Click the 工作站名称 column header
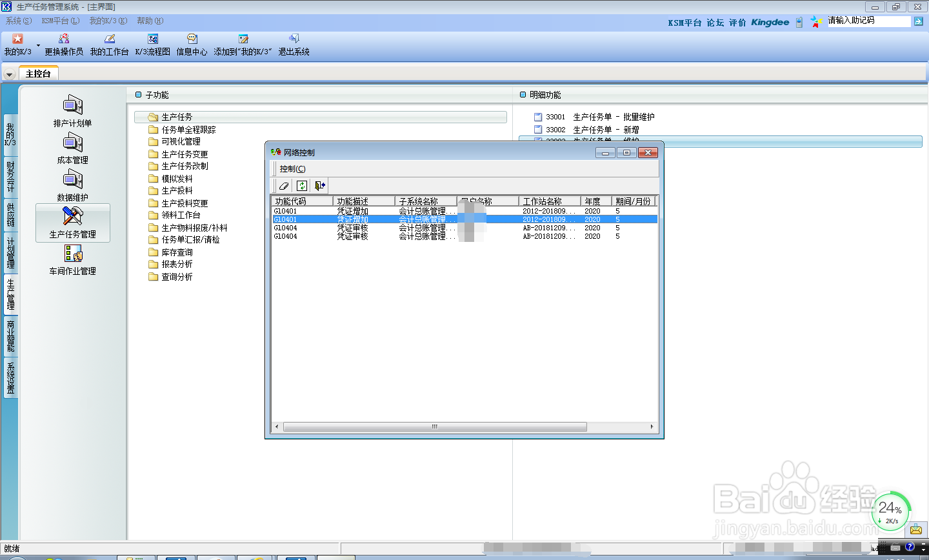The height and width of the screenshot is (560, 929). pyautogui.click(x=550, y=201)
